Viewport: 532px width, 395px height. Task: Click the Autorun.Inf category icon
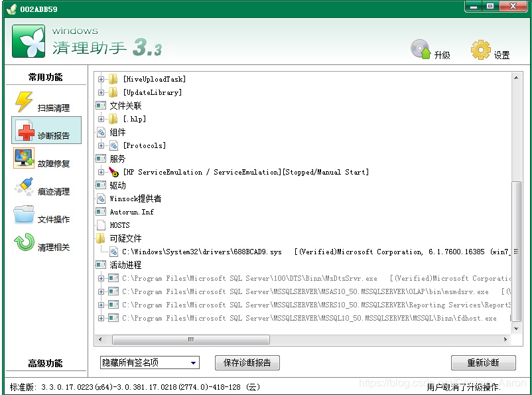coord(101,212)
